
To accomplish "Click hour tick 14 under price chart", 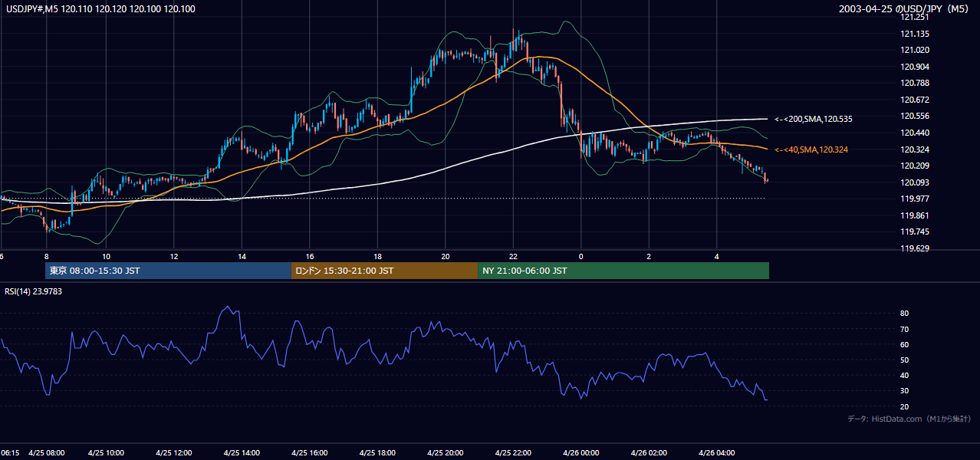I will tap(242, 256).
